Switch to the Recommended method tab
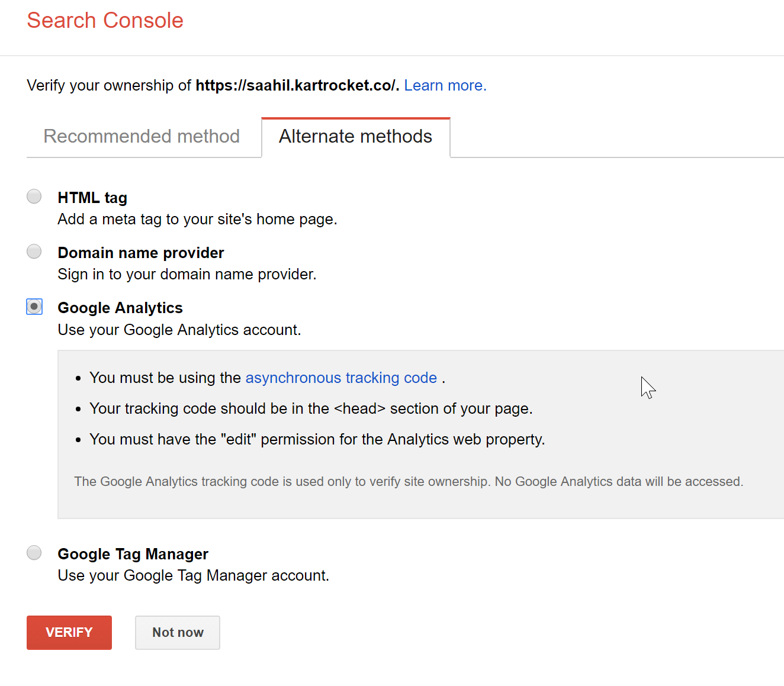The height and width of the screenshot is (686, 784). [x=142, y=137]
